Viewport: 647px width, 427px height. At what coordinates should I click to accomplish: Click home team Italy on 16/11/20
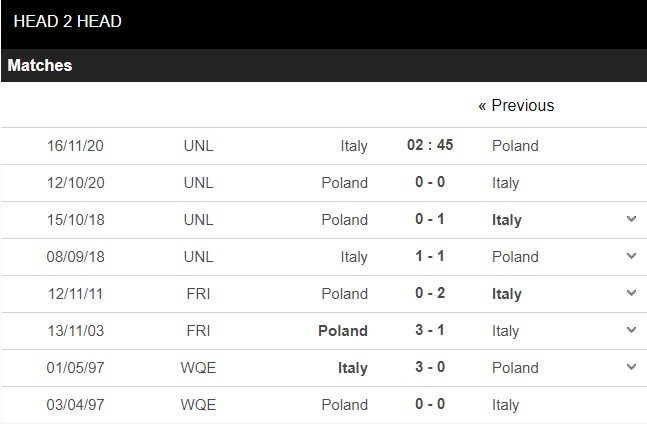354,145
